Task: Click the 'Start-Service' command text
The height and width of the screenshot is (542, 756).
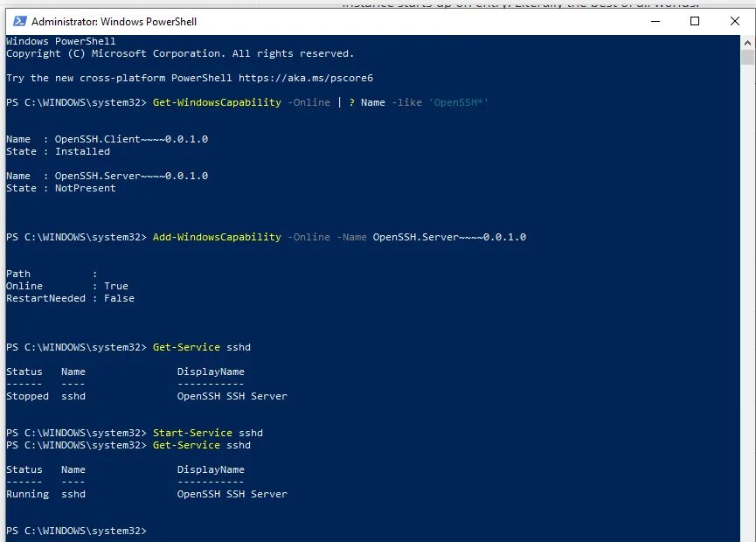Action: [192, 433]
